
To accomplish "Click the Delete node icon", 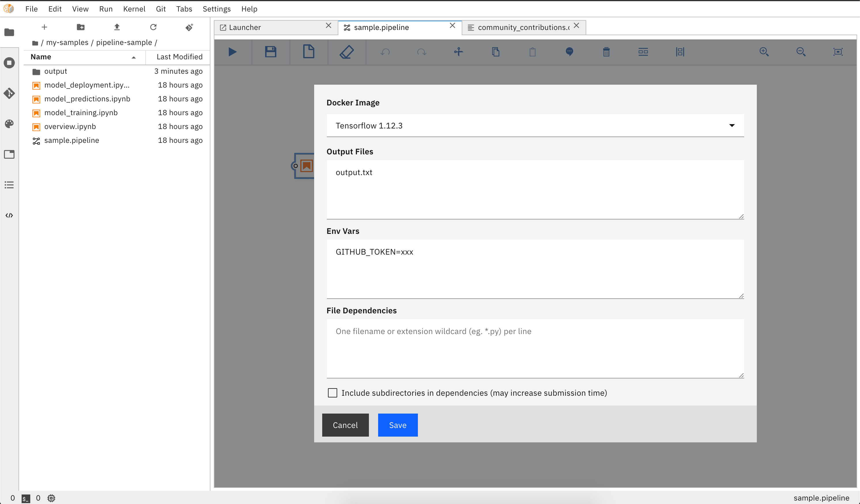I will pyautogui.click(x=607, y=52).
